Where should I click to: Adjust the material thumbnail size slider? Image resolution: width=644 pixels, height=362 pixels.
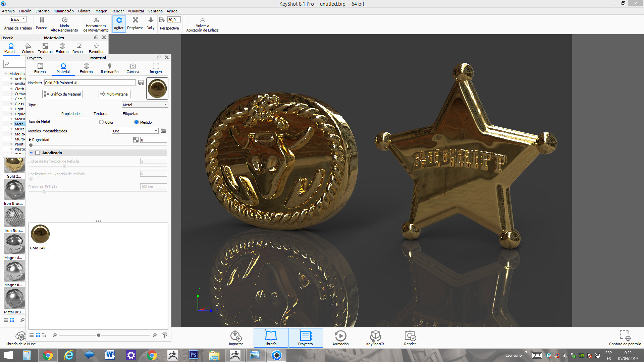(x=98, y=335)
